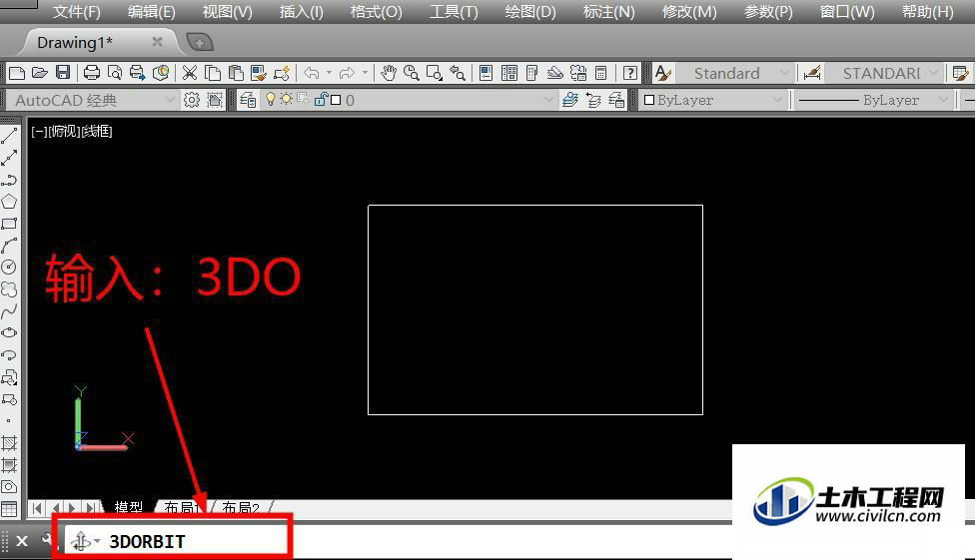Open the Standard text style dropdown
The image size is (975, 560).
pyautogui.click(x=783, y=73)
